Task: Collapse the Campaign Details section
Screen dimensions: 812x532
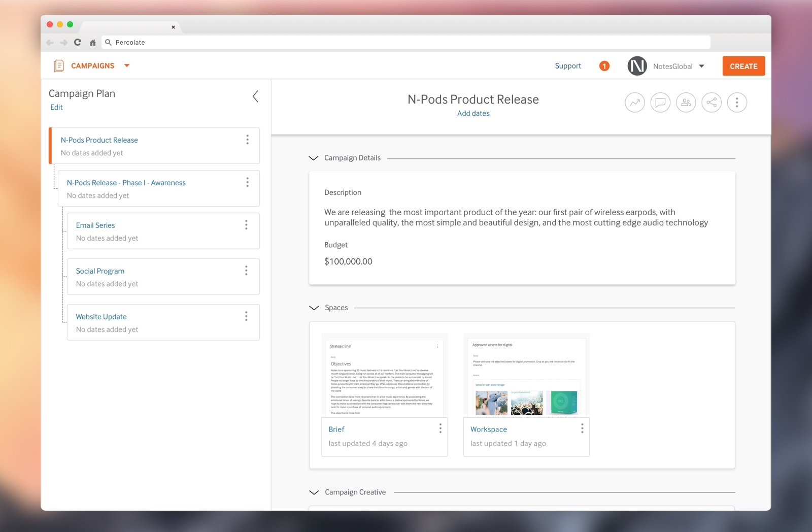Action: pos(314,158)
